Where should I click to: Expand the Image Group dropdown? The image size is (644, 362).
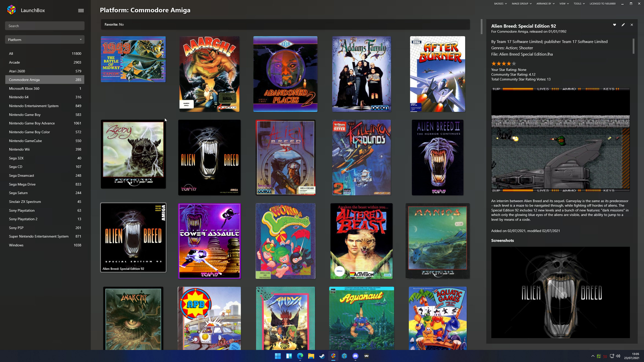[521, 4]
